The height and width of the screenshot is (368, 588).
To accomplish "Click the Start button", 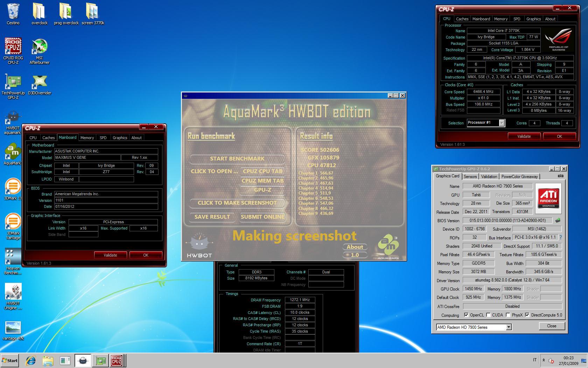I will (x=10, y=360).
